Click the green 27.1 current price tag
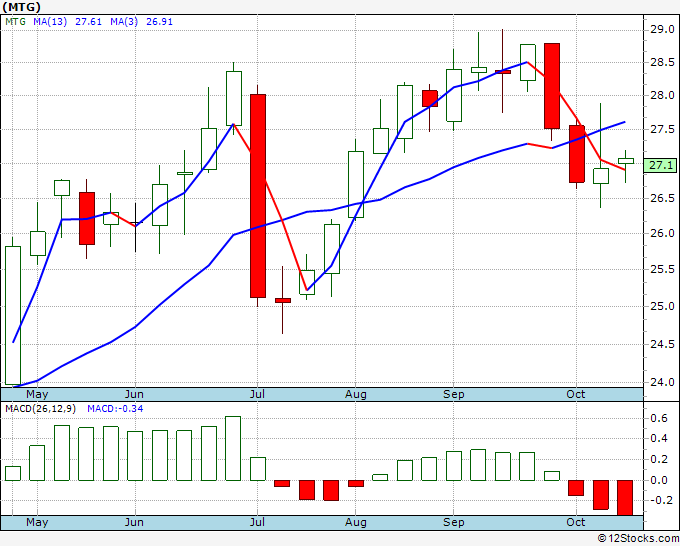This screenshot has height=546, width=680. click(660, 165)
